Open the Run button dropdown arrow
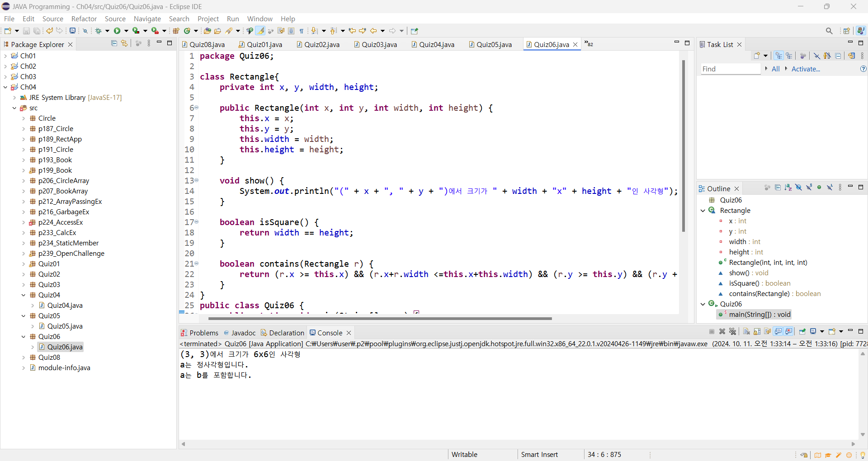The height and width of the screenshot is (461, 868). (x=126, y=31)
